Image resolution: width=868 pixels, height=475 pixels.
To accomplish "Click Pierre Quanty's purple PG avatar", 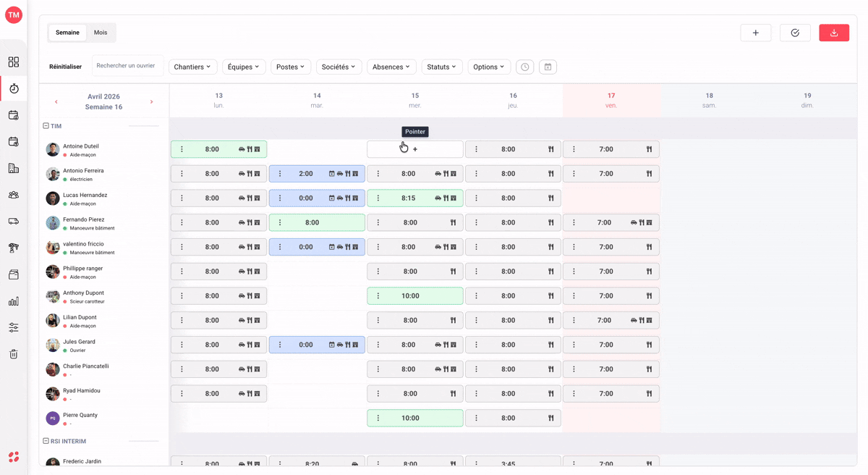I will (x=53, y=419).
